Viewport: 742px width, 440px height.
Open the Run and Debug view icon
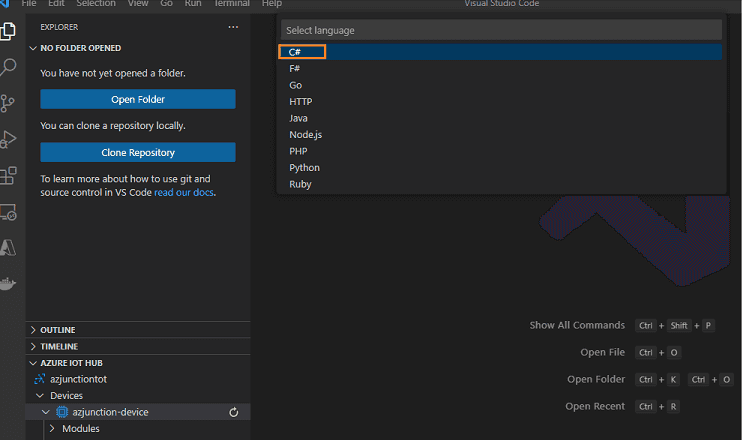click(x=8, y=140)
